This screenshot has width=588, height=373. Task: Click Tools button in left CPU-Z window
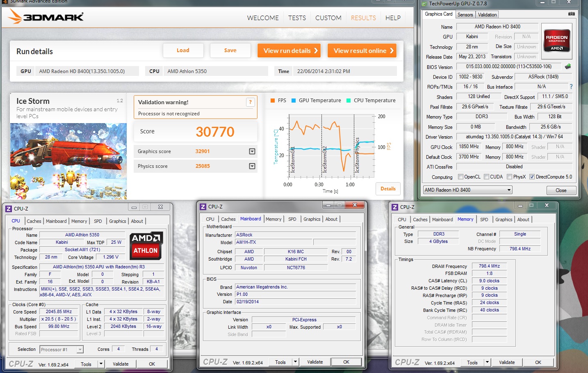(86, 364)
